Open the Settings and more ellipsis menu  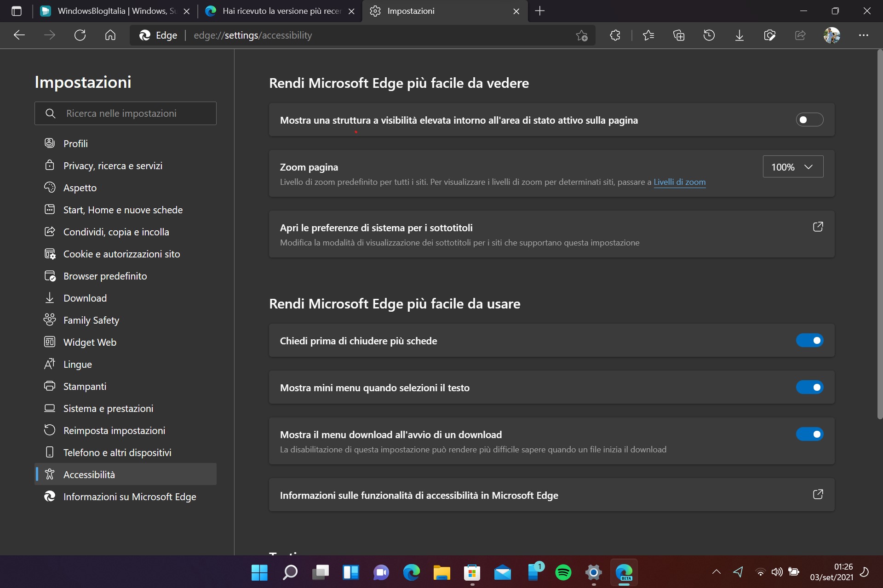point(864,35)
